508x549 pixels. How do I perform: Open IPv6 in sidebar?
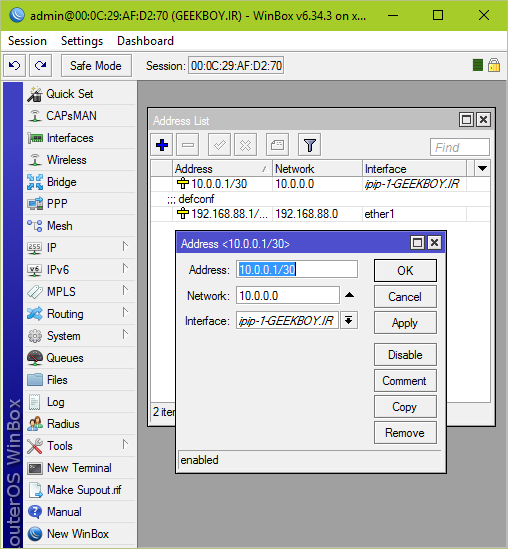[80, 270]
